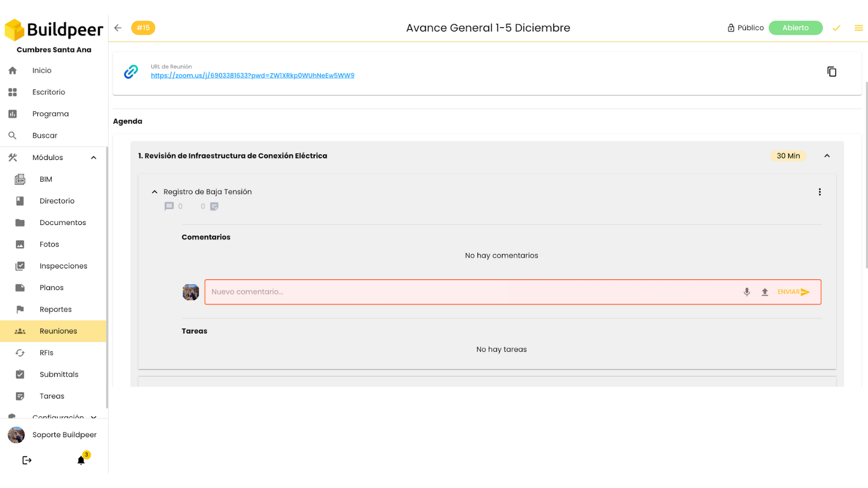Click the Fotos image icon
This screenshot has width=868, height=488.
coord(20,244)
